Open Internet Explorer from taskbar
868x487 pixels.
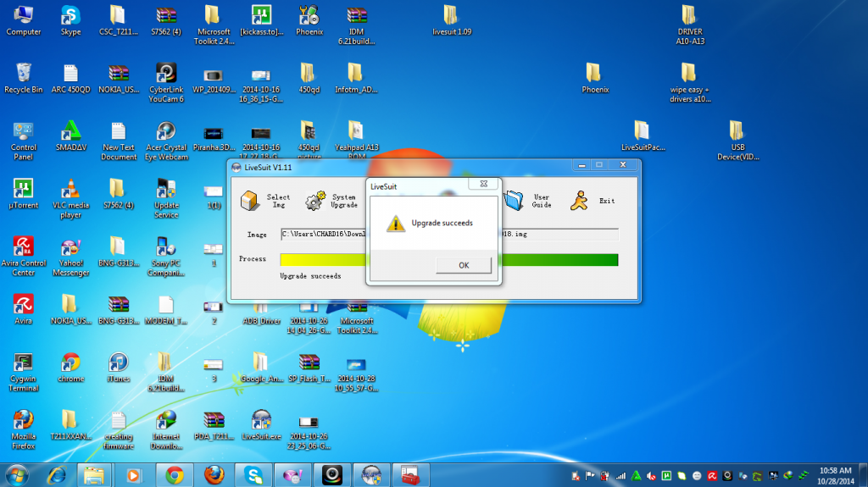[x=57, y=475]
